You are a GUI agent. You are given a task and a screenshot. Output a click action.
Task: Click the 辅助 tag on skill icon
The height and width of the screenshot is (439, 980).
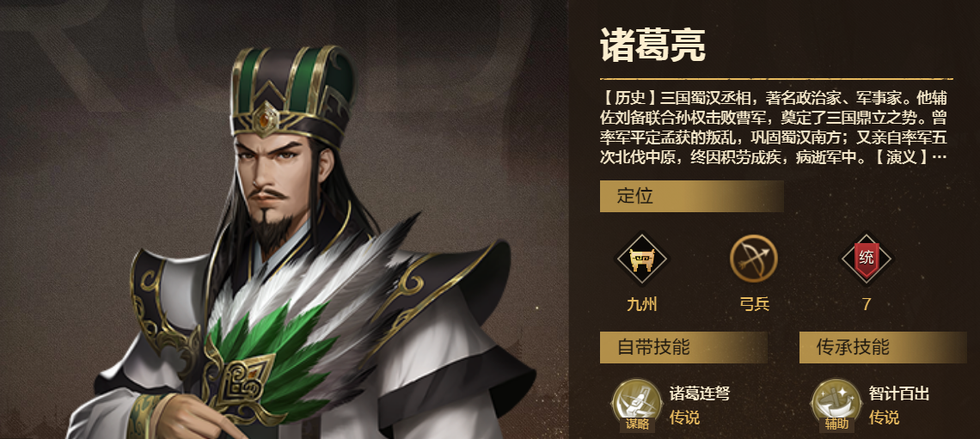pyautogui.click(x=836, y=424)
